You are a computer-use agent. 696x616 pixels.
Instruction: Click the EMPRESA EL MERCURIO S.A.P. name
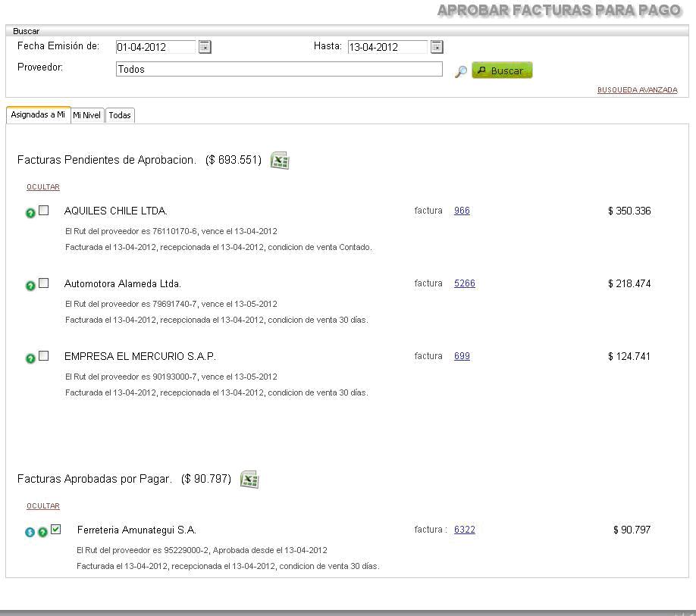(x=140, y=357)
